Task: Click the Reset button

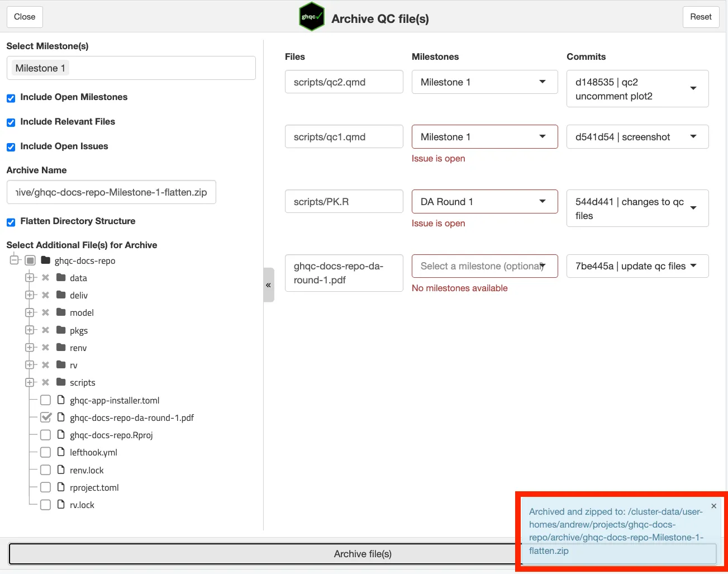Action: click(700, 17)
